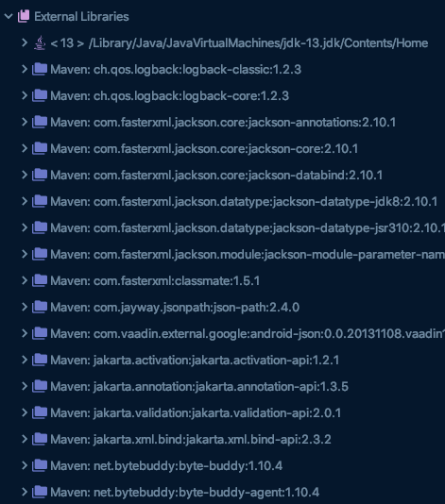The width and height of the screenshot is (445, 504).
Task: Click the json-path library folder icon
Action: coord(40,307)
